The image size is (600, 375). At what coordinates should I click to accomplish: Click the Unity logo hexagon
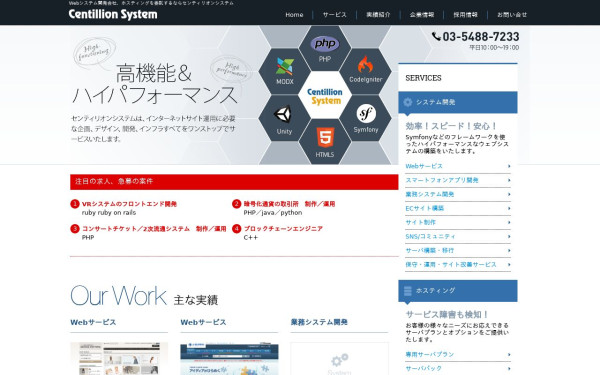[284, 118]
